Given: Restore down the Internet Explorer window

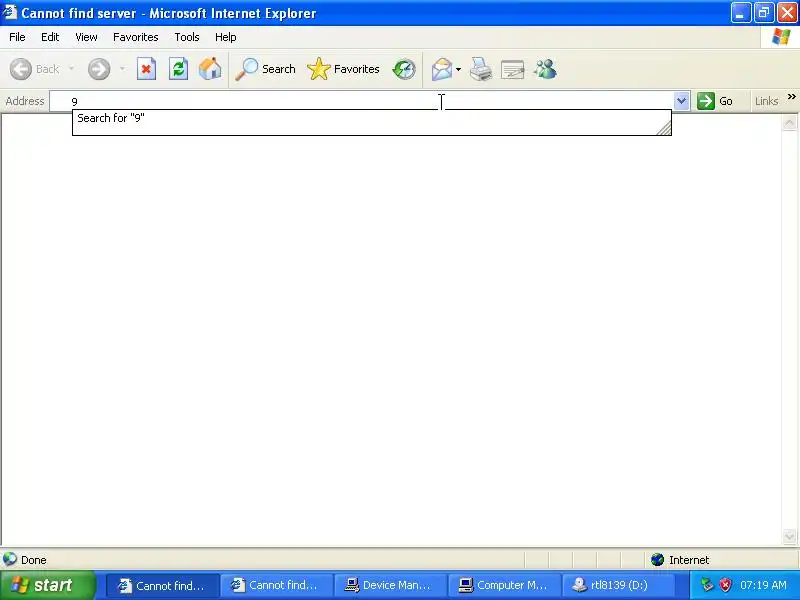Looking at the screenshot, I should (764, 13).
